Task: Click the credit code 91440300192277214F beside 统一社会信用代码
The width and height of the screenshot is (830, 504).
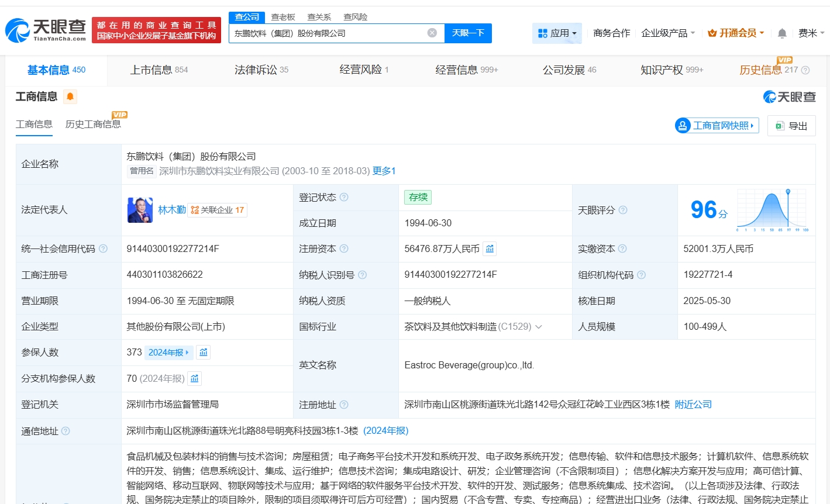Action: click(x=173, y=248)
